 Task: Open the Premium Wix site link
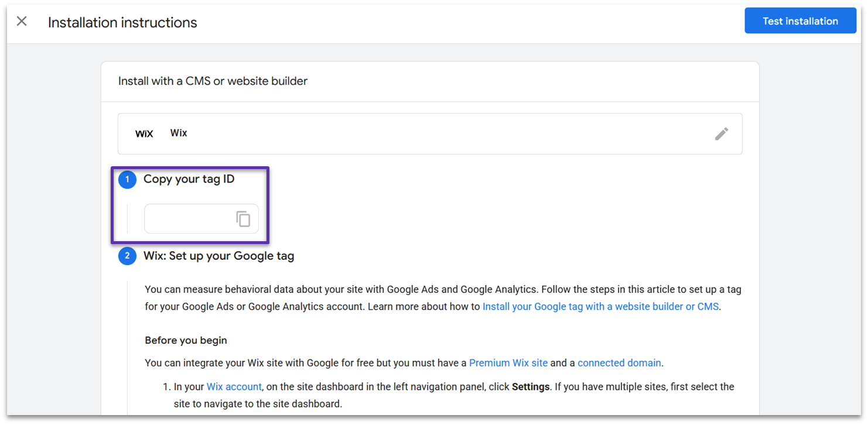click(x=508, y=363)
